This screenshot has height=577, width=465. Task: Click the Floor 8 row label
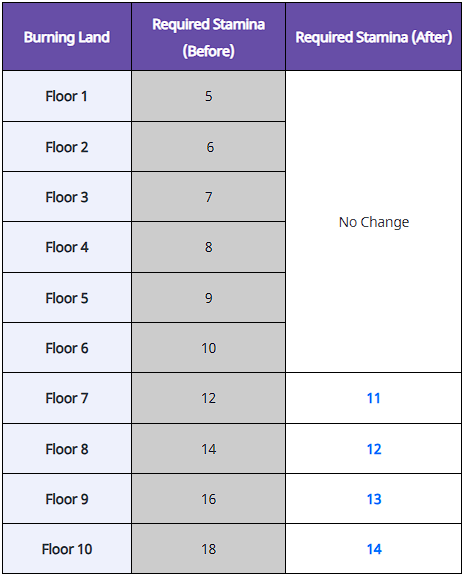click(67, 449)
